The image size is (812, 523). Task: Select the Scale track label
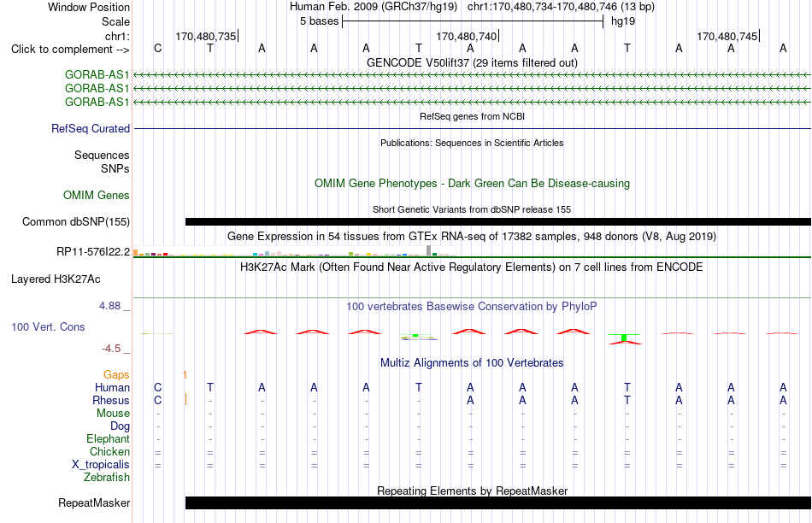pos(115,21)
